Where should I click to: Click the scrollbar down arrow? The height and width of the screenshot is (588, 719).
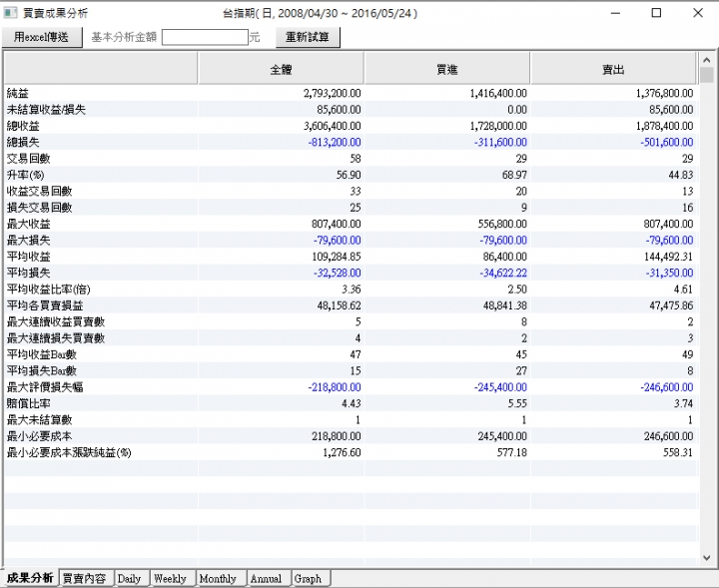(707, 557)
